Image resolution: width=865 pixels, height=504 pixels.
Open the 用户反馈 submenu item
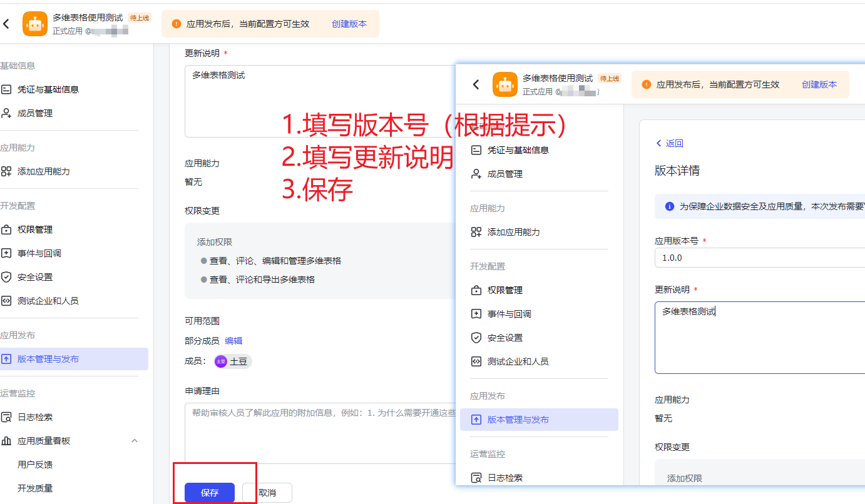(x=35, y=465)
